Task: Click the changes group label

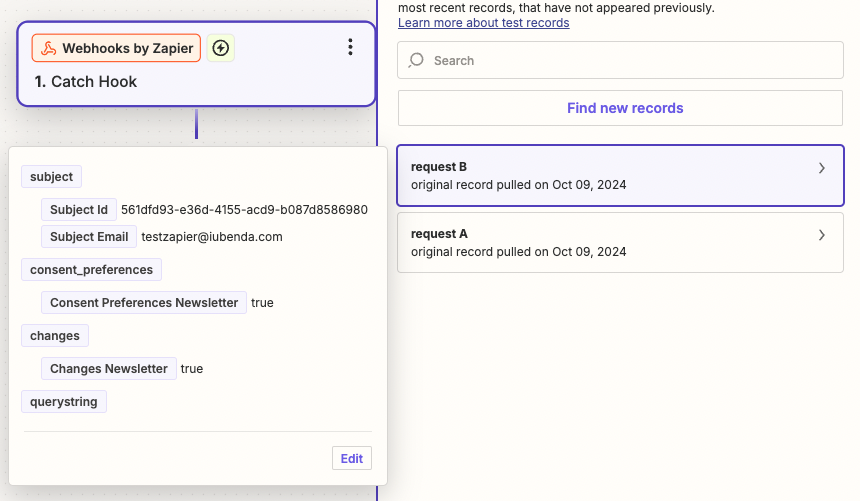Action: coord(55,335)
